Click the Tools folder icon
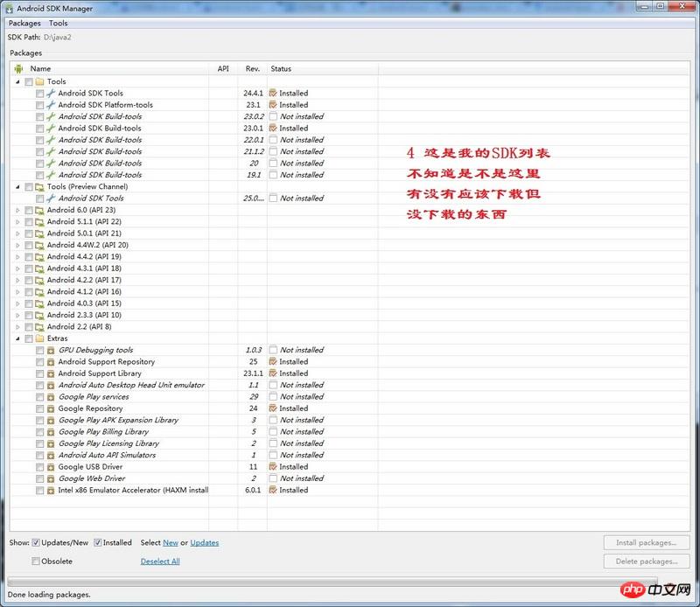This screenshot has height=607, width=700. tap(39, 81)
